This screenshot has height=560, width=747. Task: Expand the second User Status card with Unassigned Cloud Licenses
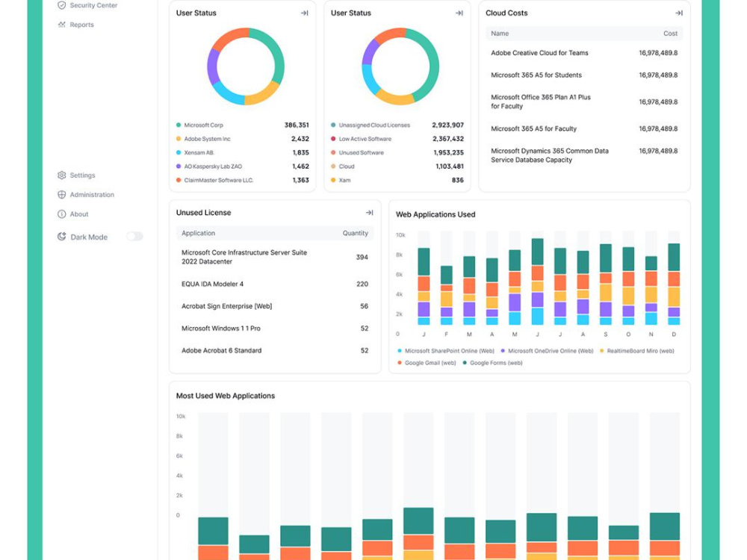click(459, 13)
